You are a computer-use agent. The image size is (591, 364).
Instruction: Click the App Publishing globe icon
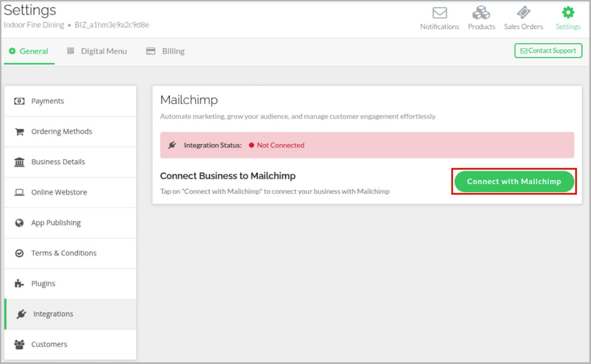(x=19, y=223)
